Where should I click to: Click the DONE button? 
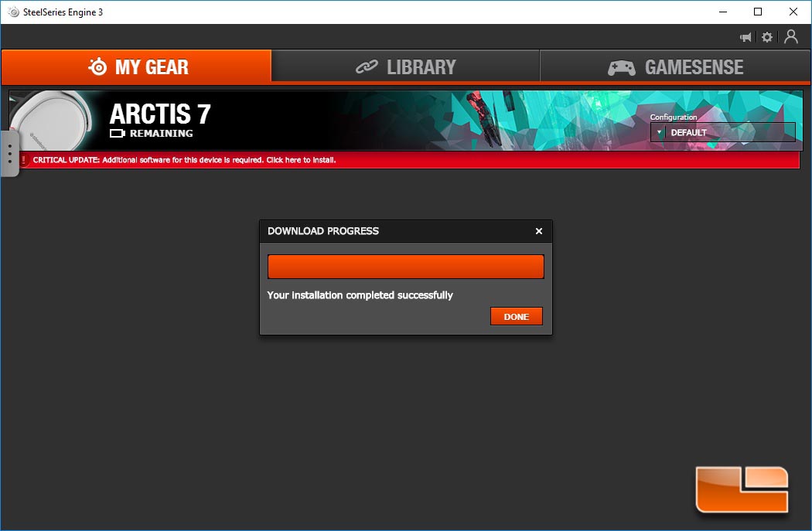tap(517, 317)
